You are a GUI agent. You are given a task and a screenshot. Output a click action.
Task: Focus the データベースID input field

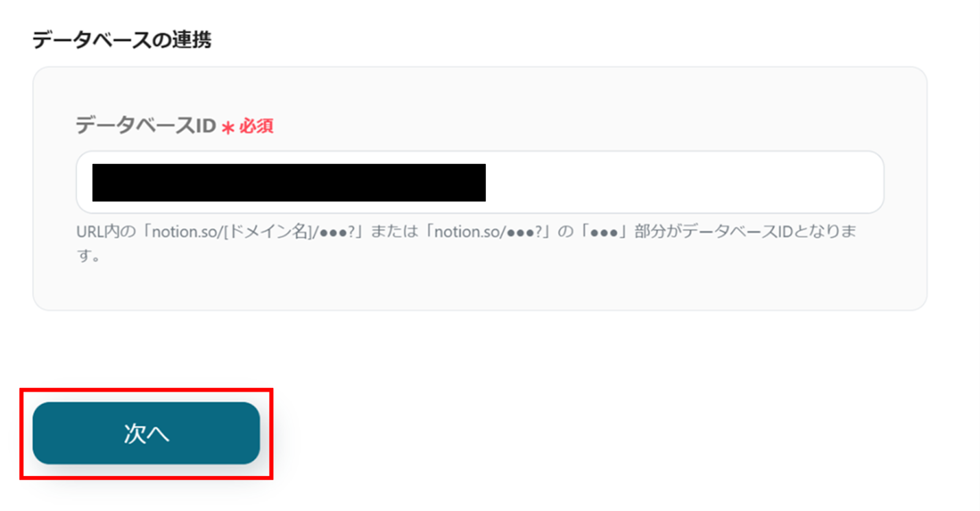(480, 182)
